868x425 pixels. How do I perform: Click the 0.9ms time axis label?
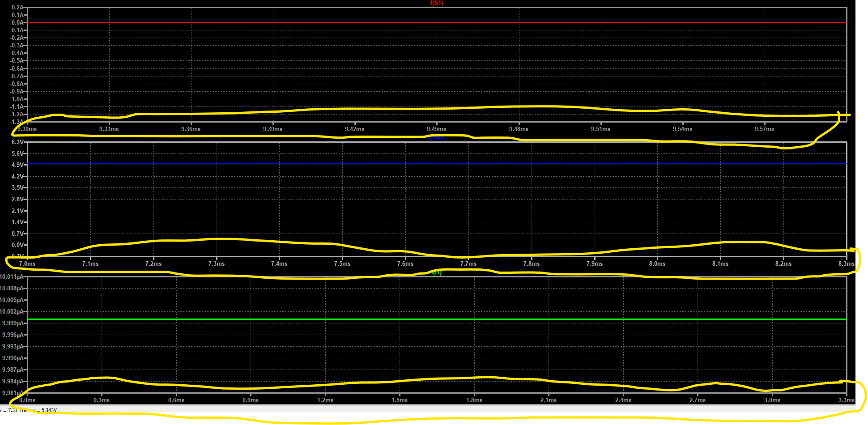coord(251,400)
